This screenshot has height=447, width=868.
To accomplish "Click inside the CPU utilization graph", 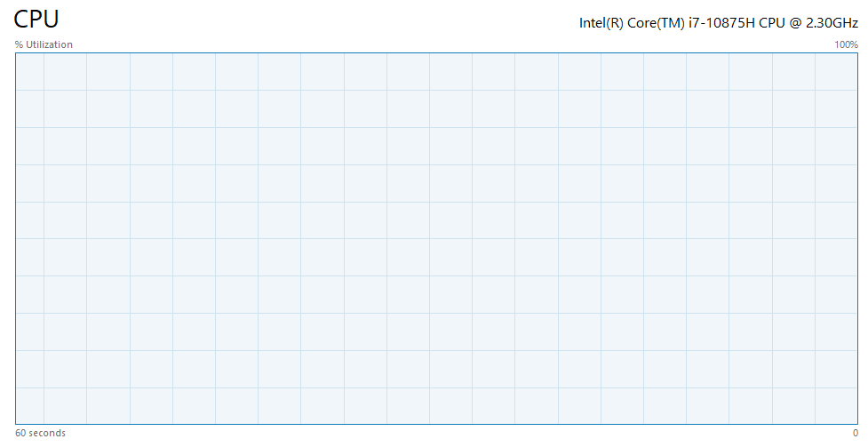I will click(x=437, y=239).
